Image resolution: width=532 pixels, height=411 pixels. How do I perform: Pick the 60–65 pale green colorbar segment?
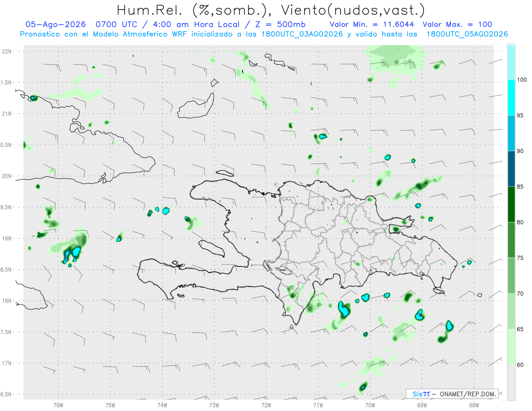pos(511,347)
